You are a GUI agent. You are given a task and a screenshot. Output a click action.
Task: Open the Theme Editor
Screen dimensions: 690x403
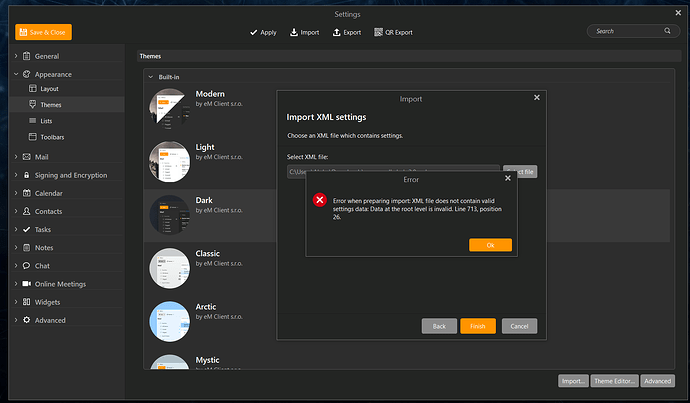[x=614, y=381]
